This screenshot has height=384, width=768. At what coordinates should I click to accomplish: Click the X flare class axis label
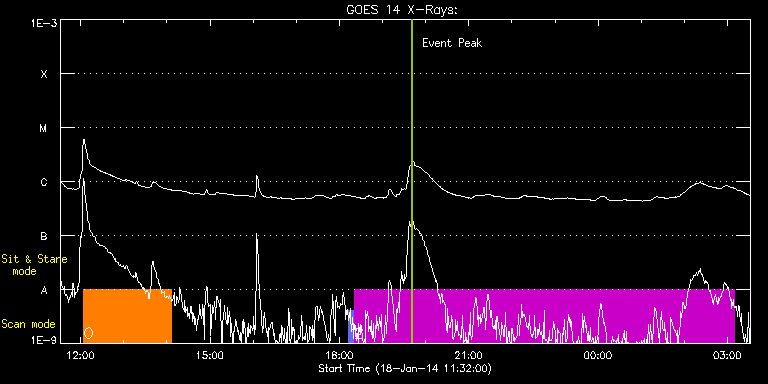(x=44, y=74)
